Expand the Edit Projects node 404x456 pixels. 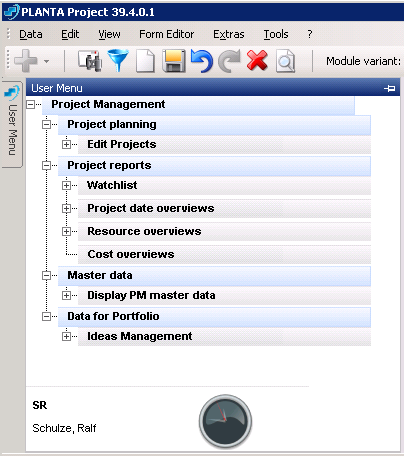click(66, 145)
